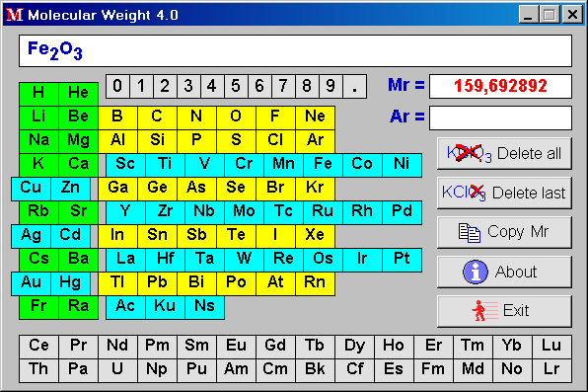Add Tungsten (W) element
The image size is (588, 392).
point(244,260)
